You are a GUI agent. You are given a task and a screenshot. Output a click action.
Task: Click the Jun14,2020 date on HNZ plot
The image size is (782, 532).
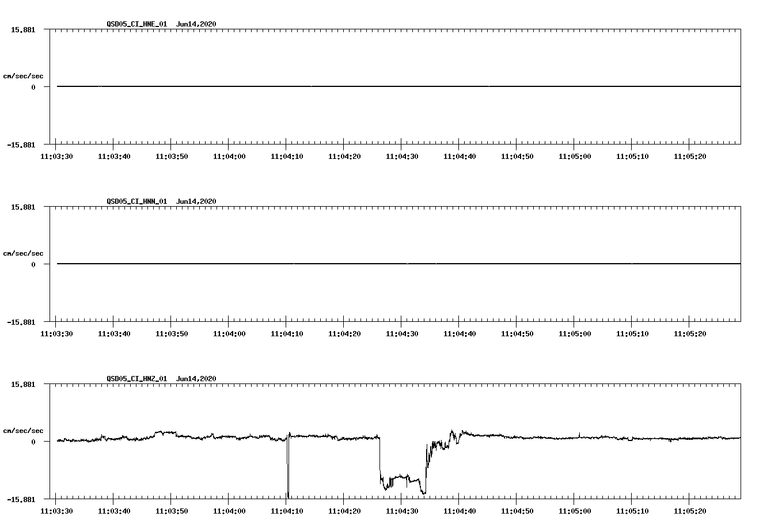(196, 379)
